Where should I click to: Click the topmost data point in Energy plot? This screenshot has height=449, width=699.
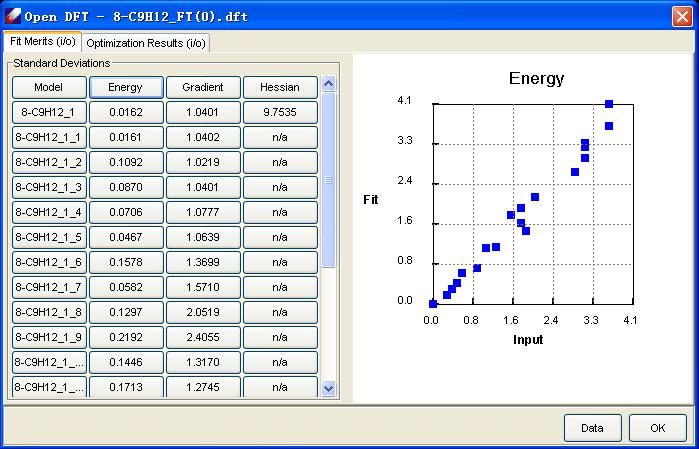pyautogui.click(x=609, y=104)
